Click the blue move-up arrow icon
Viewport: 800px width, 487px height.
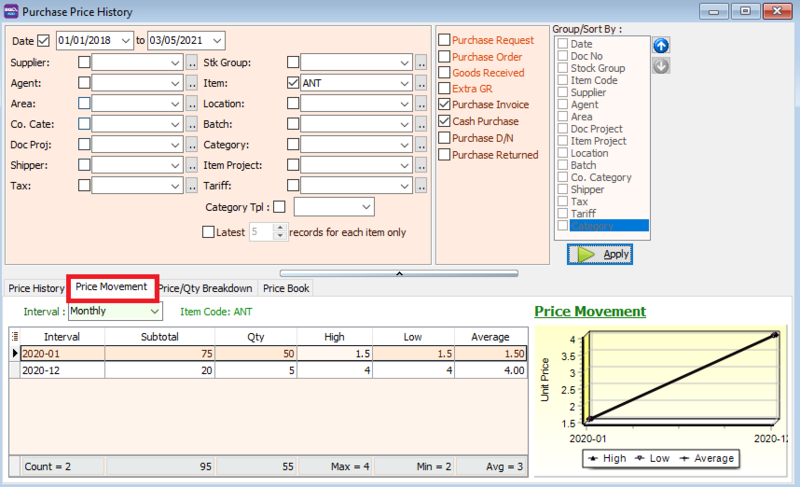coord(660,46)
